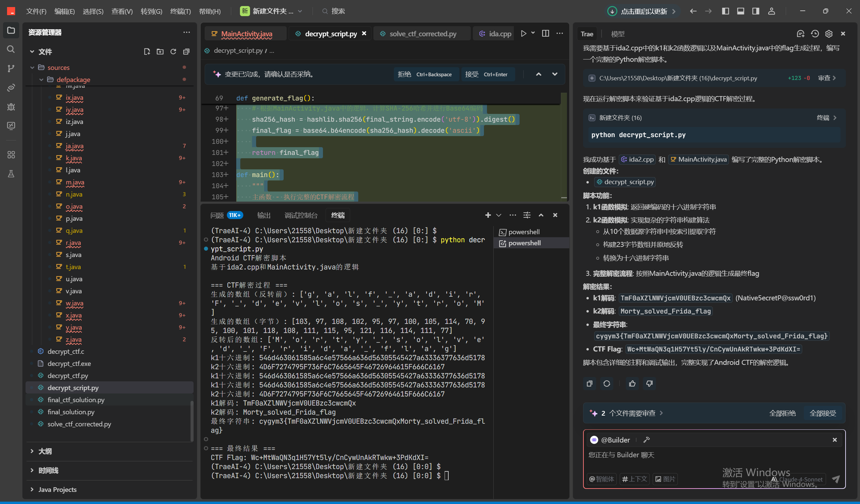Image resolution: width=860 pixels, height=504 pixels.
Task: Toggle the primary sidebar layout icon
Action: [725, 11]
